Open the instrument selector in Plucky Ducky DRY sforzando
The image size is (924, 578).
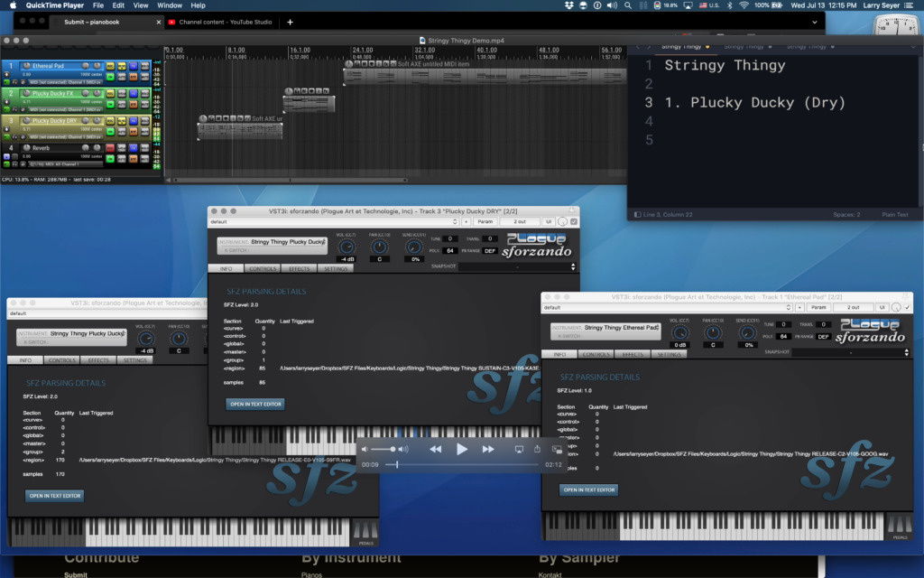[x=273, y=246]
